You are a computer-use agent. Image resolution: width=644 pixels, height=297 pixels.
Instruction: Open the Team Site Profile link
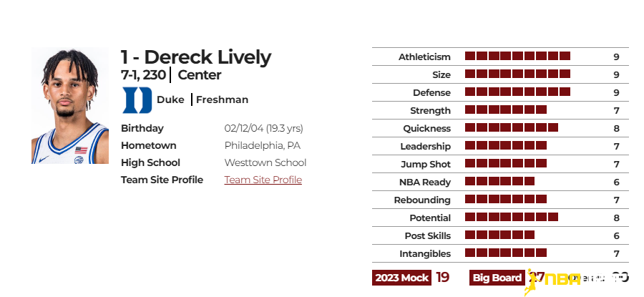click(263, 180)
